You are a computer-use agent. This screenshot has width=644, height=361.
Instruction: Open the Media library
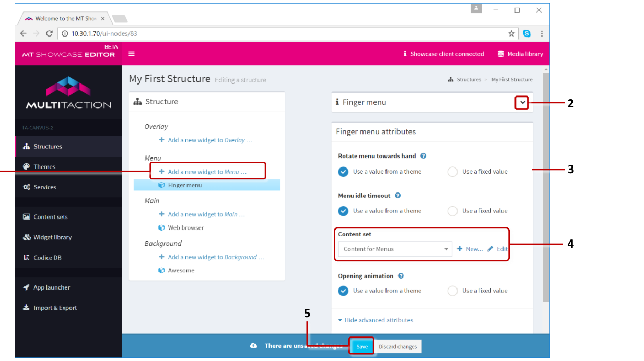[x=520, y=54]
